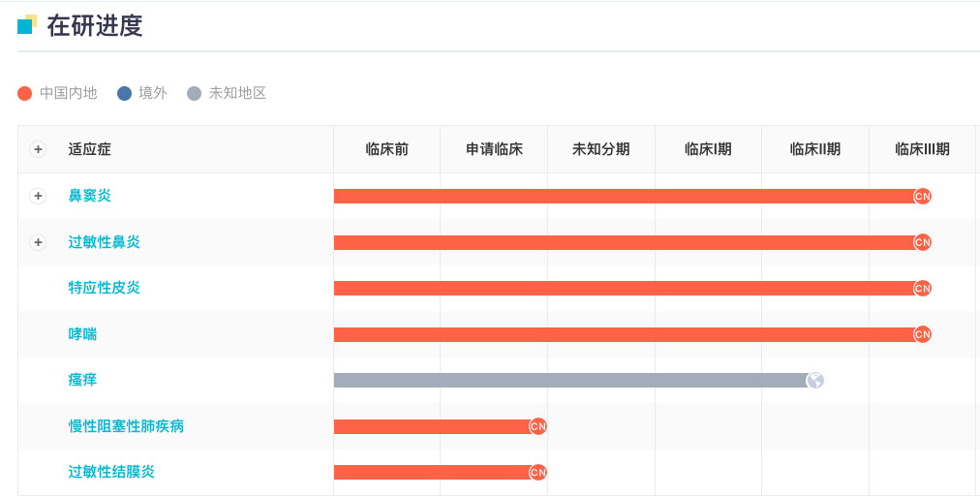Click the 哮喘 indication name
Screen dimensions: 980x497
coord(83,334)
